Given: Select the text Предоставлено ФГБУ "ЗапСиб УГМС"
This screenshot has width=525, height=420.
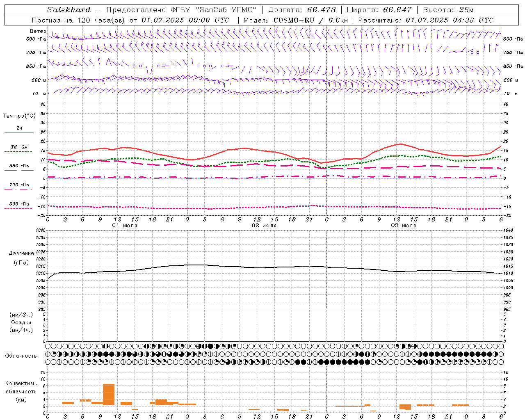Looking at the screenshot, I should pos(181,10).
